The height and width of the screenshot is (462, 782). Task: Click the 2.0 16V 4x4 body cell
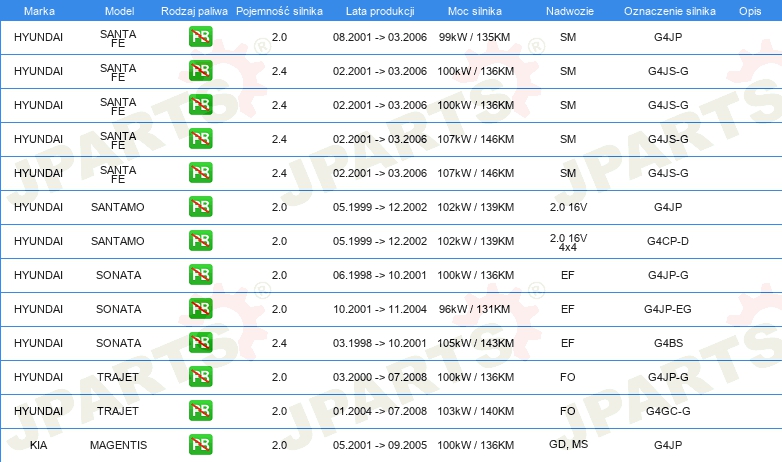coord(569,242)
